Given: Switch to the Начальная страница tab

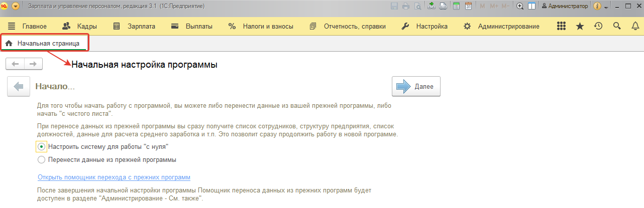Looking at the screenshot, I should coord(44,43).
